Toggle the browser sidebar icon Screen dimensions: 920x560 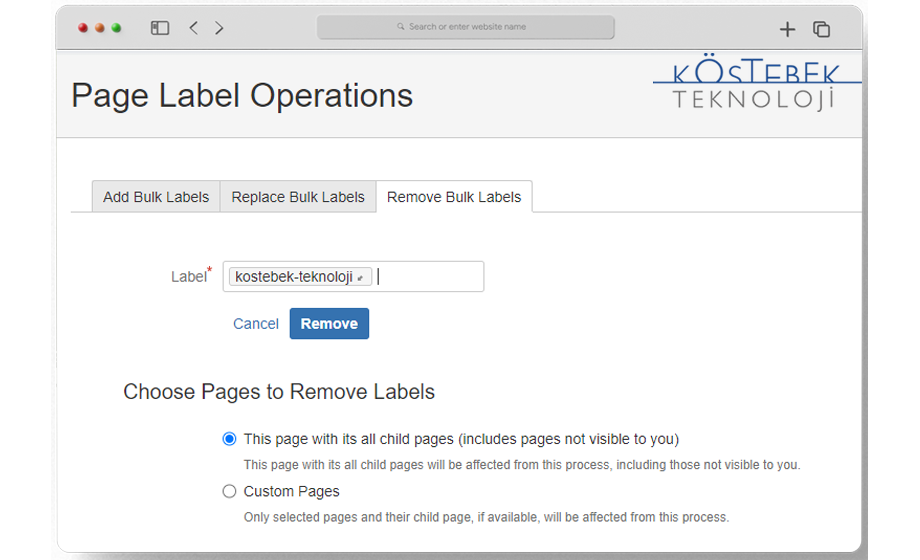pyautogui.click(x=160, y=28)
